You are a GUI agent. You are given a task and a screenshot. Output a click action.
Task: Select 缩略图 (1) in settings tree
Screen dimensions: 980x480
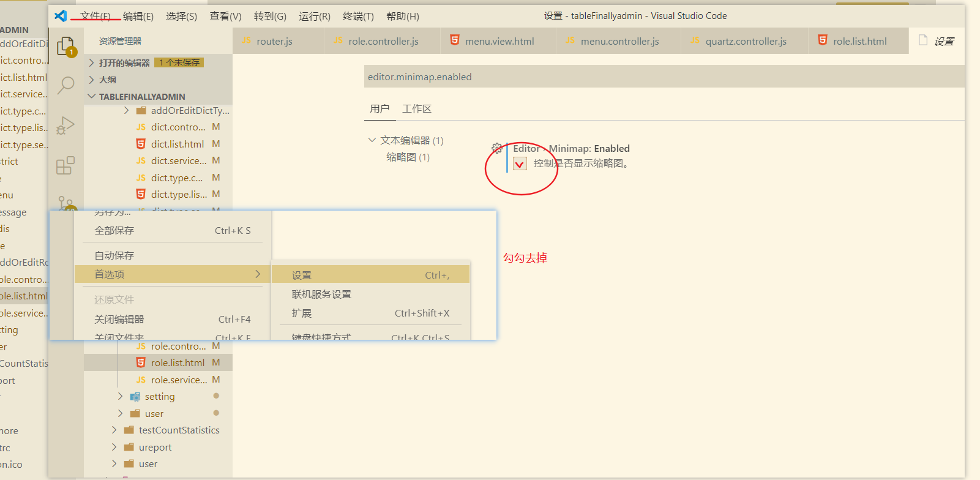pos(408,157)
